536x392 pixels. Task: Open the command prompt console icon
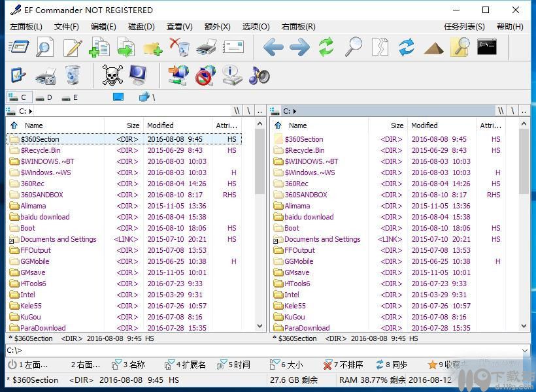(x=487, y=47)
